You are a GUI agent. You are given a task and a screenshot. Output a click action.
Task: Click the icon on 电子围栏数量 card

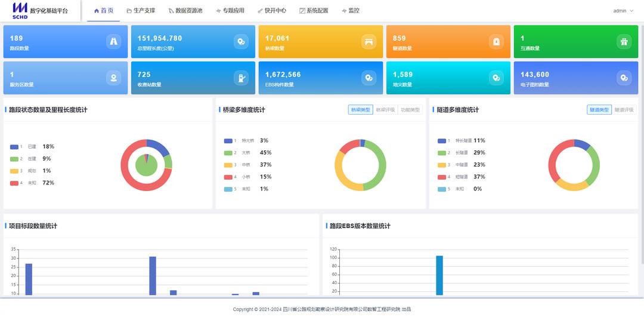[624, 78]
